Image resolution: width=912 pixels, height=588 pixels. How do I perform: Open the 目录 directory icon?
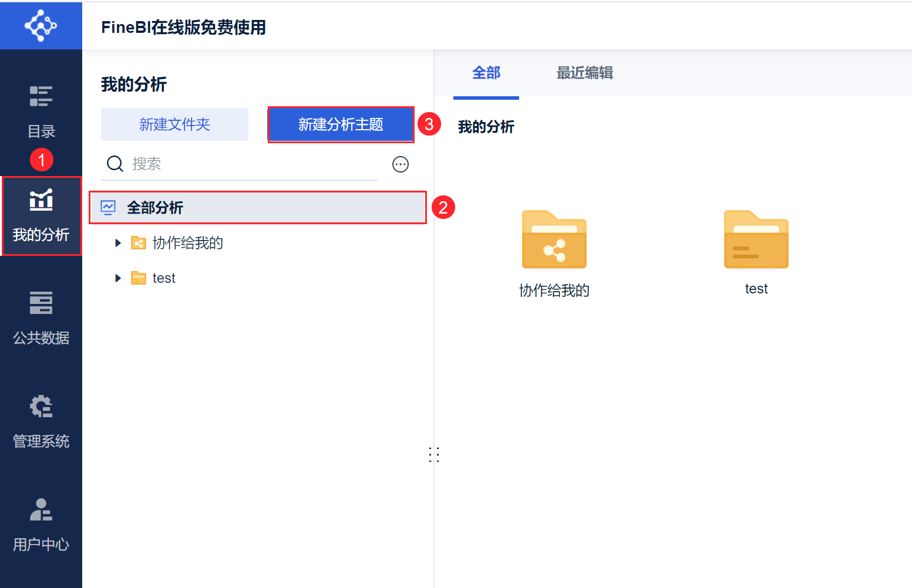(41, 96)
